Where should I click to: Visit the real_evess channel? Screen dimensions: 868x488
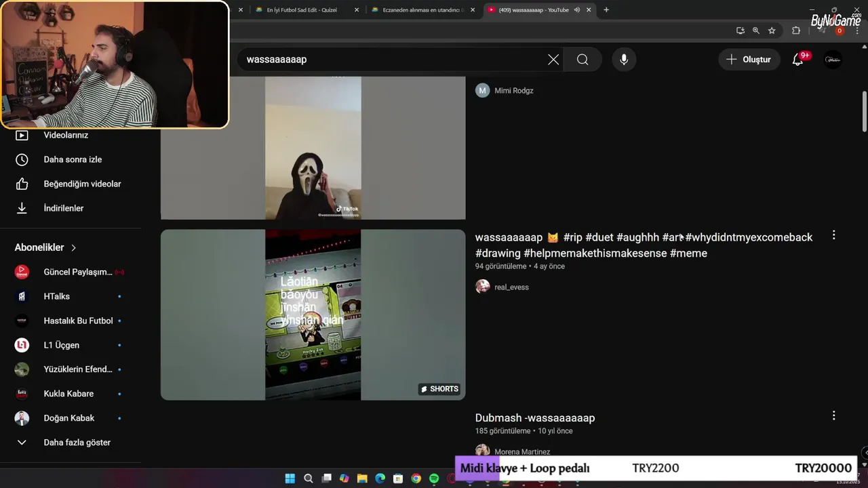point(511,287)
